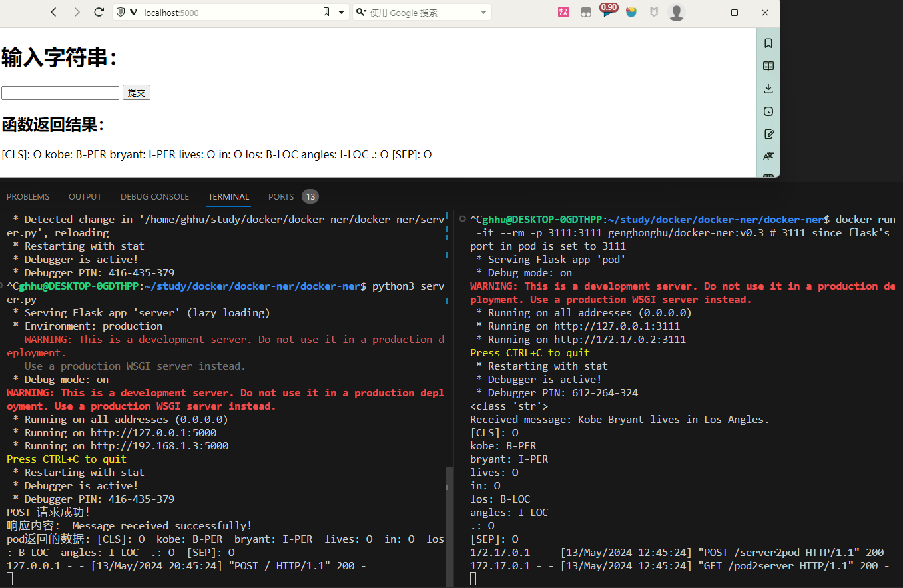Click 'angles: I-LOC' line in right terminal
The image size is (903, 588).
click(509, 512)
